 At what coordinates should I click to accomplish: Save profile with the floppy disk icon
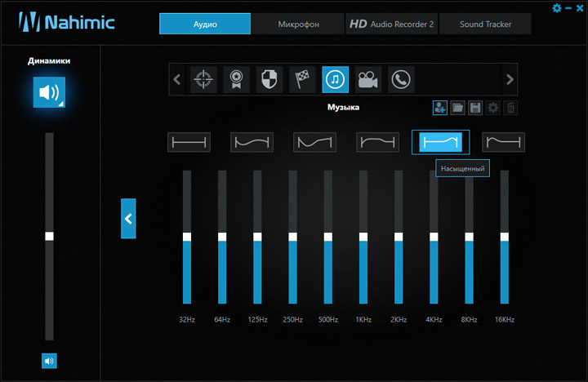[475, 108]
